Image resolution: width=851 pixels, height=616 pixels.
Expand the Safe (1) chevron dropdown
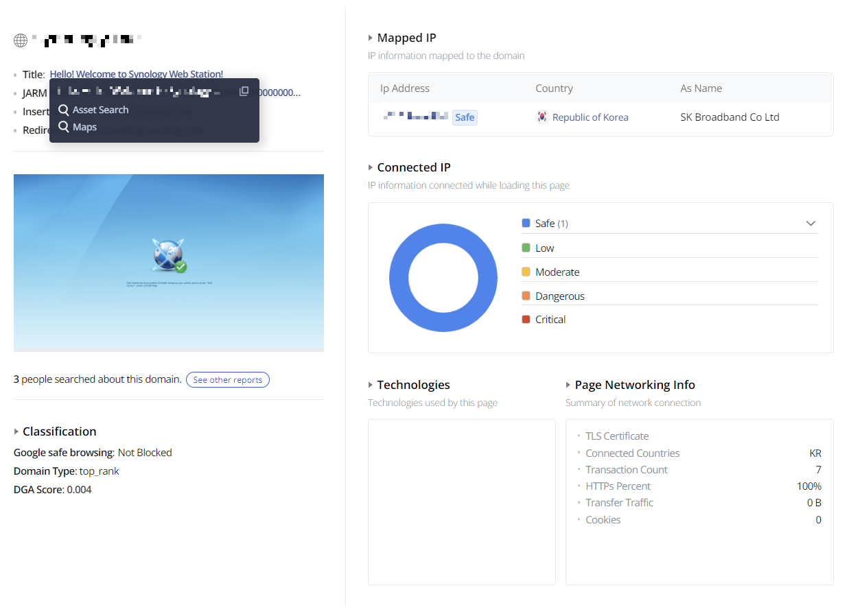pos(811,224)
